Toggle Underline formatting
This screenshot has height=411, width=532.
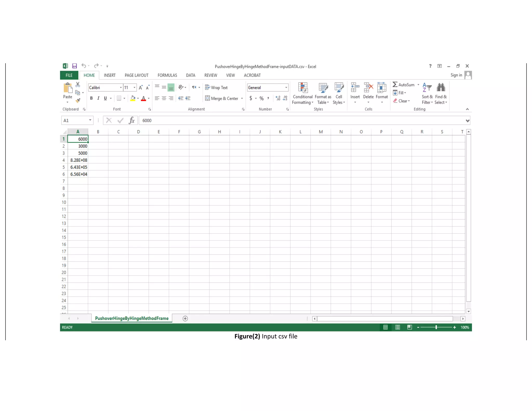105,98
